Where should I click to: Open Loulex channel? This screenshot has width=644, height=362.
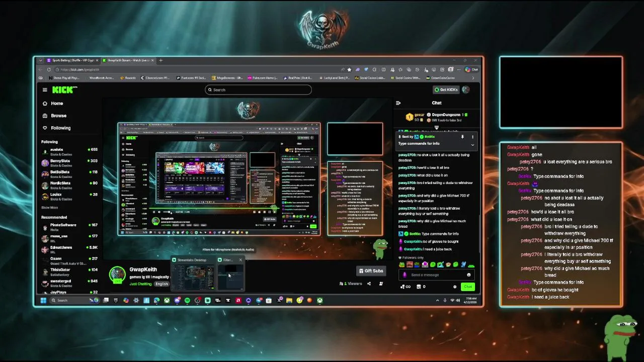69,196
